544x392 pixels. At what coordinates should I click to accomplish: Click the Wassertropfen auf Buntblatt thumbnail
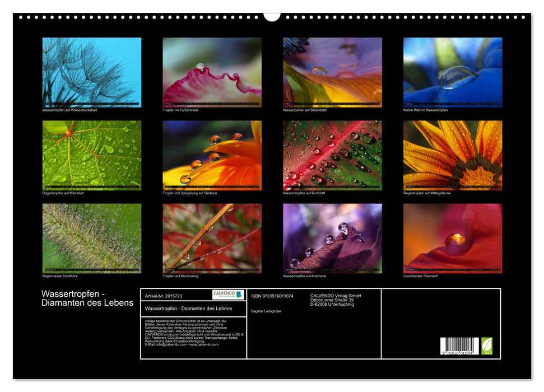tap(332, 155)
